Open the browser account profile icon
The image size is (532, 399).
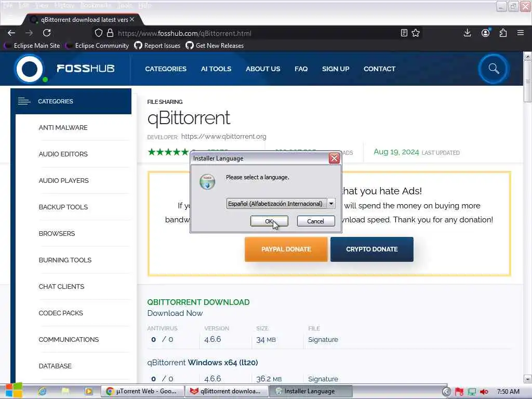[x=486, y=33]
